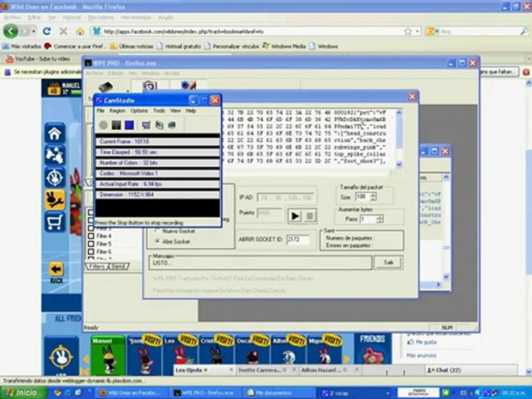Click the hex view scroll-down arrow
This screenshot has width=532, height=399.
tap(399, 164)
